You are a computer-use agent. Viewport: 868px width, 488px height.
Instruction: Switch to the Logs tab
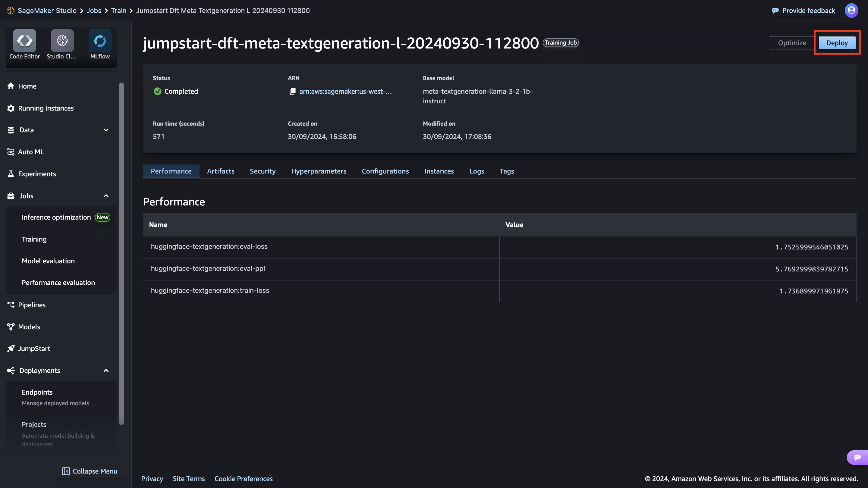point(476,171)
